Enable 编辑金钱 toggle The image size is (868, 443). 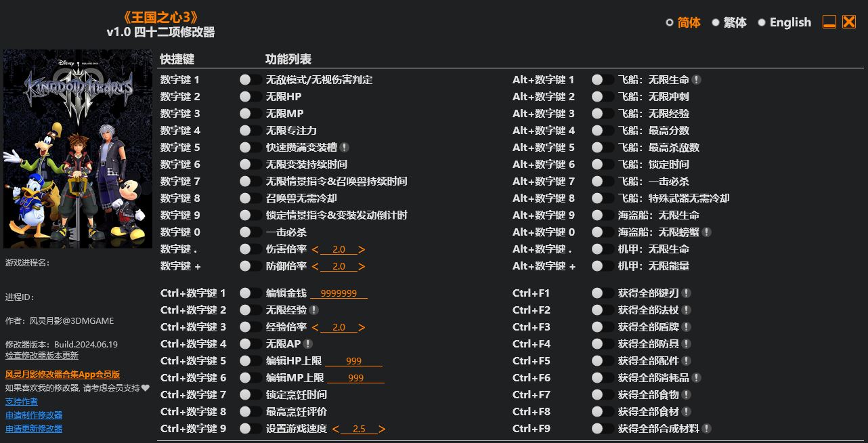(x=251, y=293)
